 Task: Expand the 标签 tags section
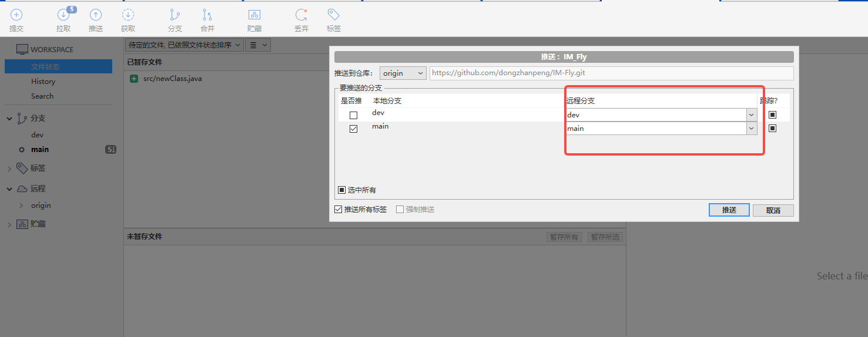coord(9,168)
